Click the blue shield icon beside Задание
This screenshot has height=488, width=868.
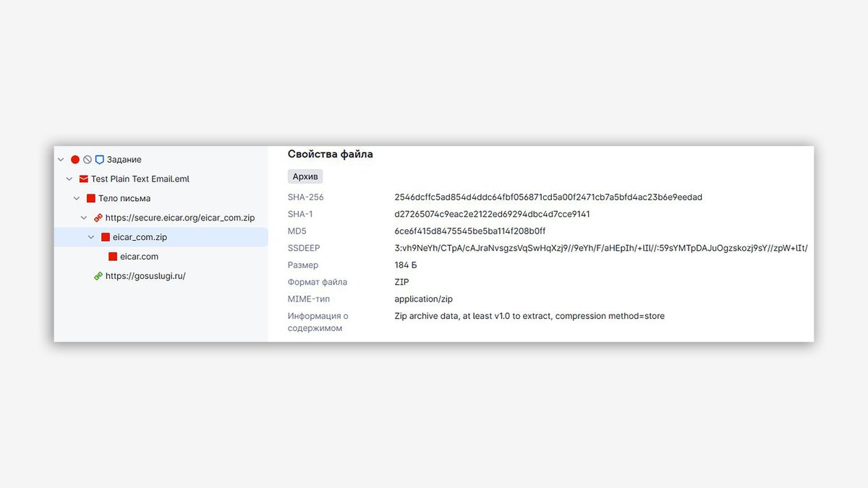tap(100, 160)
